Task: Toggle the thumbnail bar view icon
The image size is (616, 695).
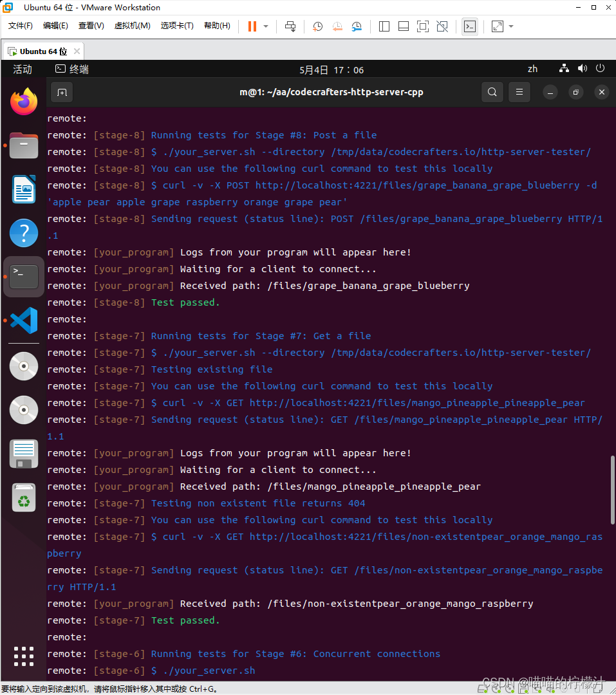Action: click(404, 26)
